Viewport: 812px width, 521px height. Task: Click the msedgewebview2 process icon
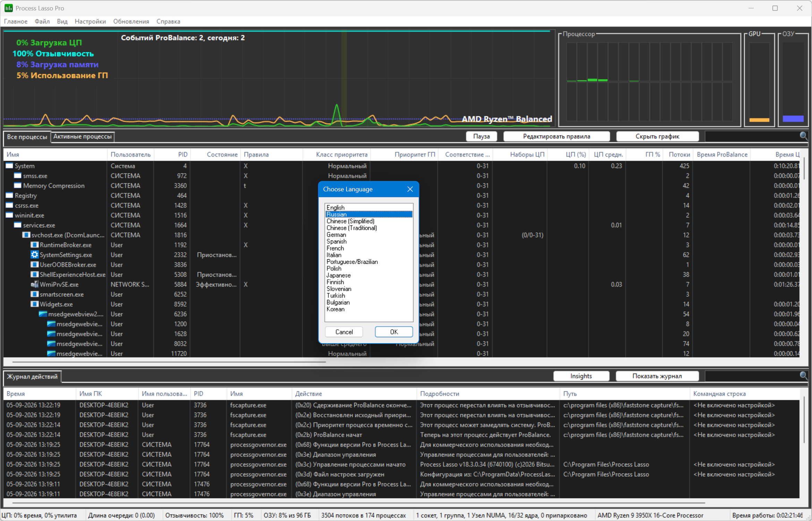coord(43,314)
